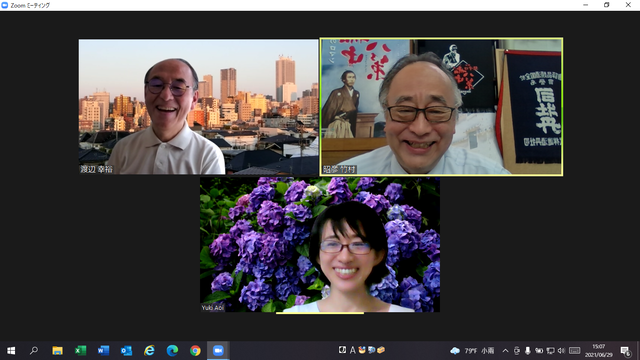640x360 pixels.
Task: Click the IME input mode 'A' indicator
Action: 352,350
